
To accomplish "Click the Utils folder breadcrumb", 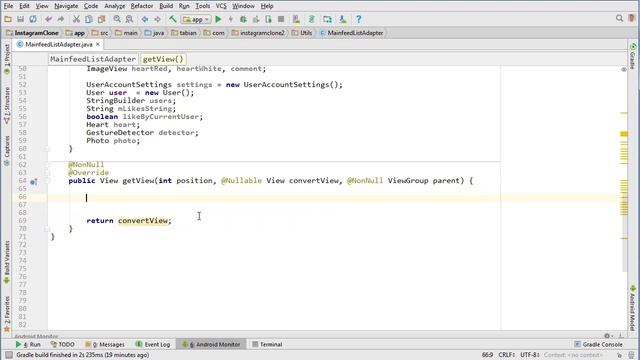I will (302, 33).
